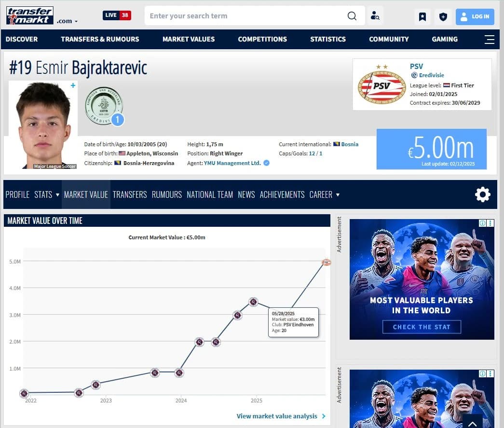Viewport: 504px width, 428px height.
Task: Click the scroll-to-top arrow button
Action: 473,422
